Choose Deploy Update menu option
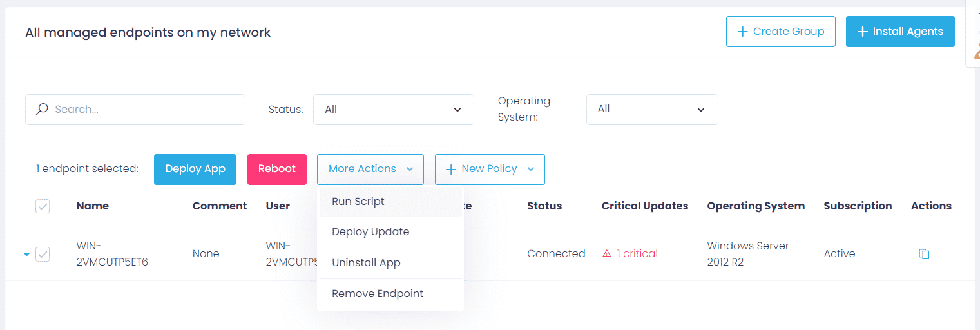 pyautogui.click(x=370, y=232)
